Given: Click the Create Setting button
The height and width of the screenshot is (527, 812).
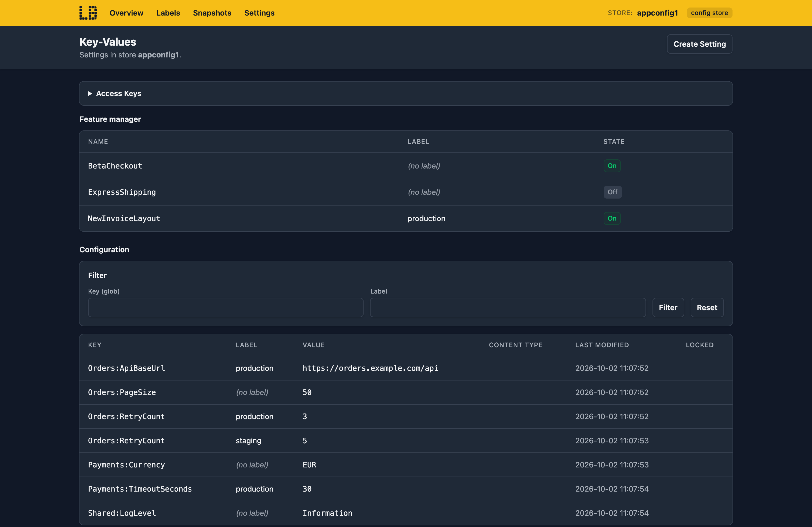Looking at the screenshot, I should click(699, 44).
